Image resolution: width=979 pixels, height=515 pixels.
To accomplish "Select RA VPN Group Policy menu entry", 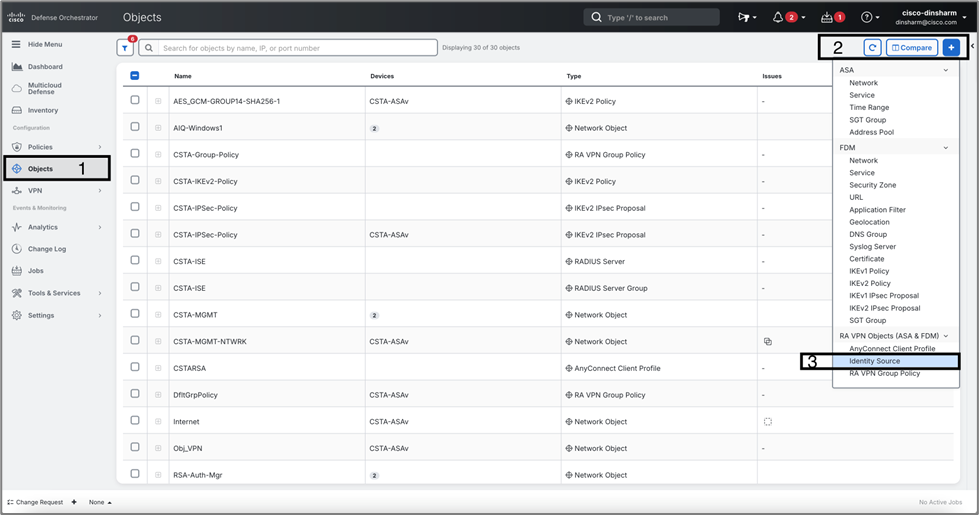I will tap(884, 373).
